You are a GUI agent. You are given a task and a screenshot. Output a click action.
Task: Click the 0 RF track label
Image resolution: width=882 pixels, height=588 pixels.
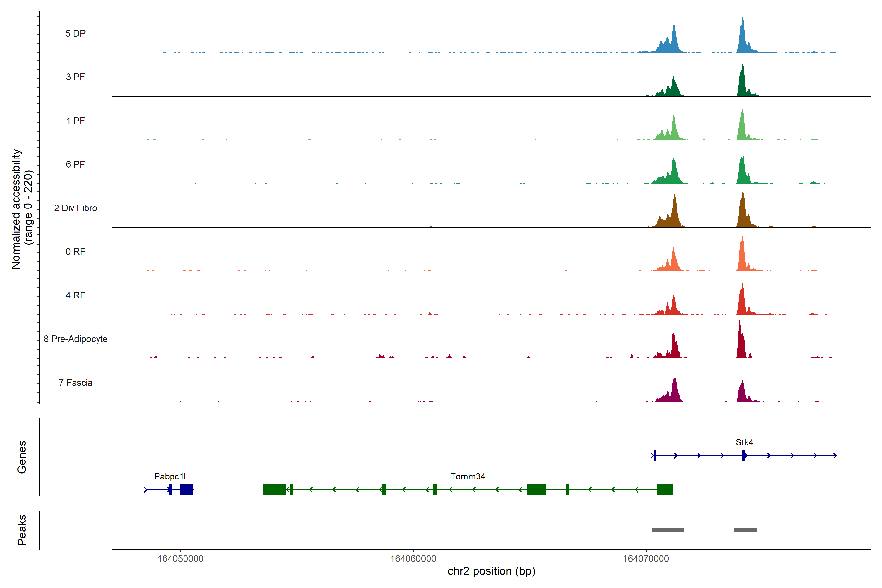coord(75,252)
